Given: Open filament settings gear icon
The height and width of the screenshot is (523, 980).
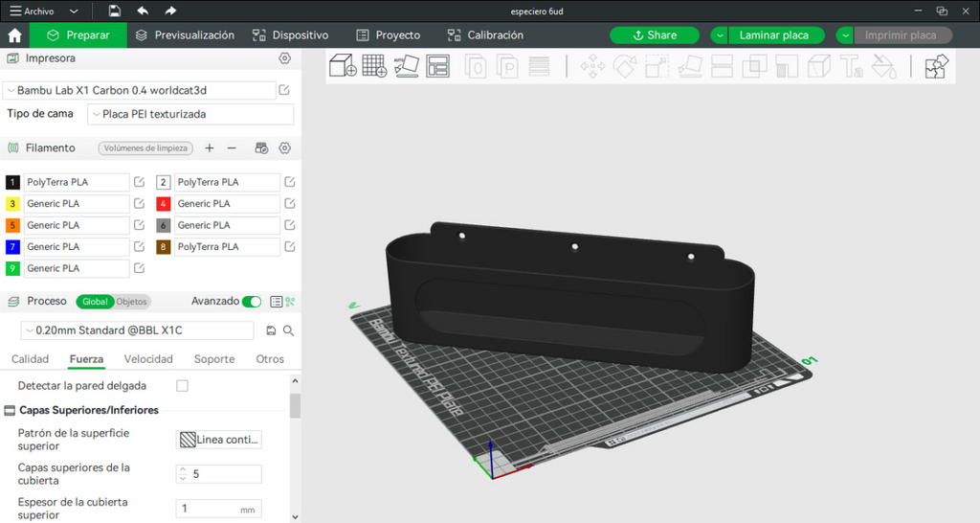Looking at the screenshot, I should click(284, 148).
